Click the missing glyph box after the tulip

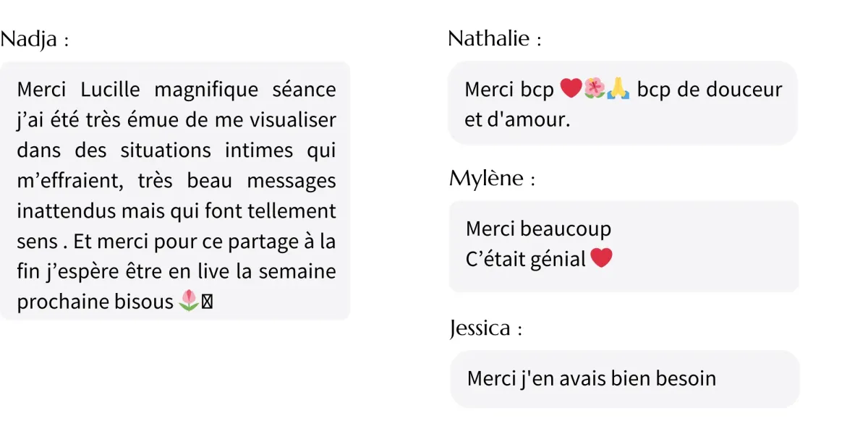(207, 302)
